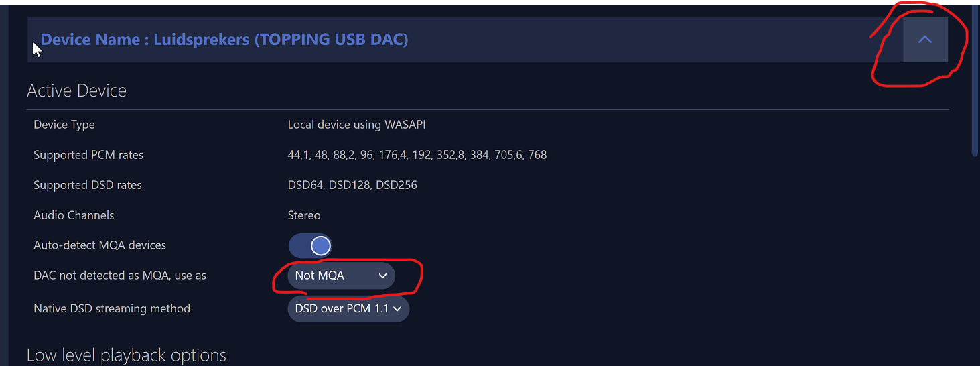Click the Supported DSD rates label
This screenshot has height=366, width=980.
88,185
